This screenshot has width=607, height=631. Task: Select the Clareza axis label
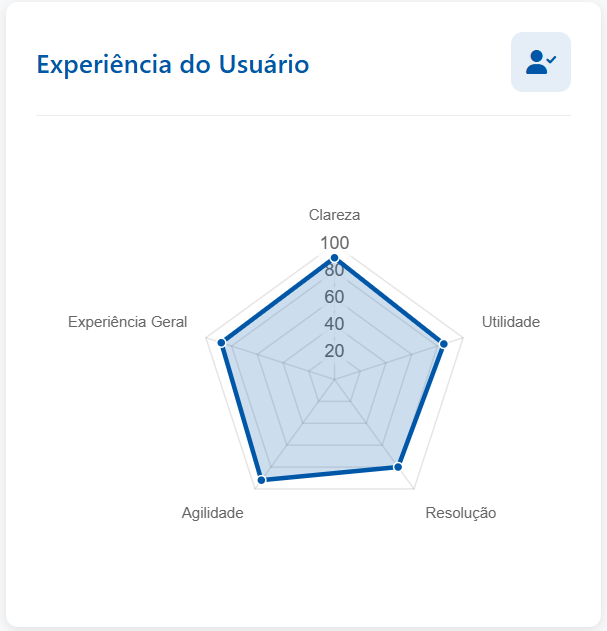pos(334,215)
